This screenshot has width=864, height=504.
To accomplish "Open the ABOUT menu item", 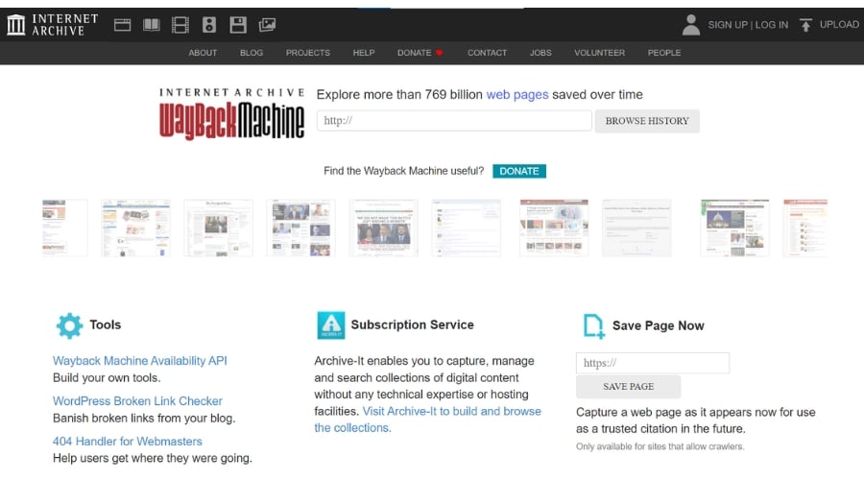I will pos(203,53).
